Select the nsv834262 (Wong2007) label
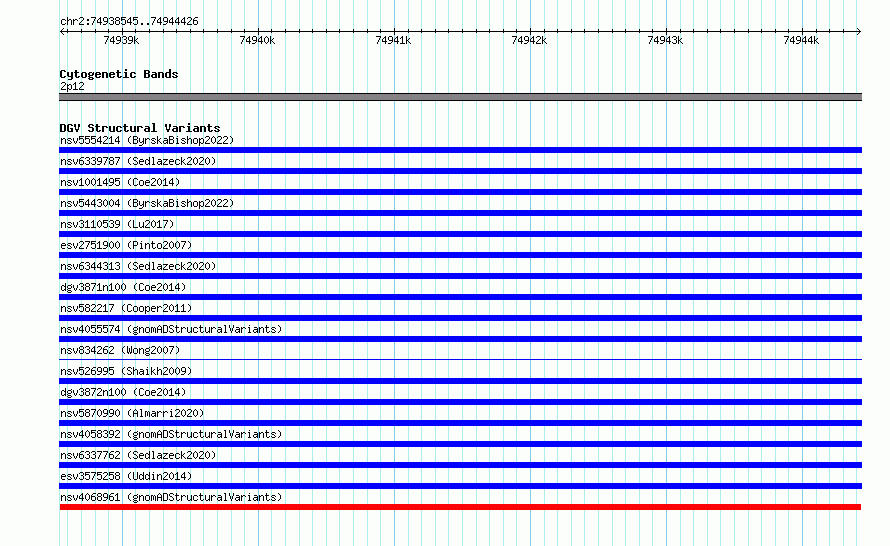Viewport: 890px width, 546px height. [x=120, y=350]
